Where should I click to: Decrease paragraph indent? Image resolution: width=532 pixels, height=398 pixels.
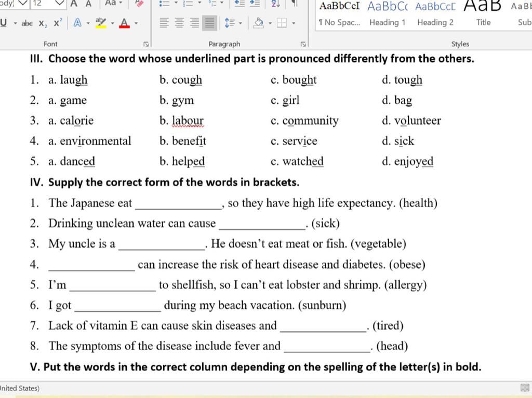[240, 3]
